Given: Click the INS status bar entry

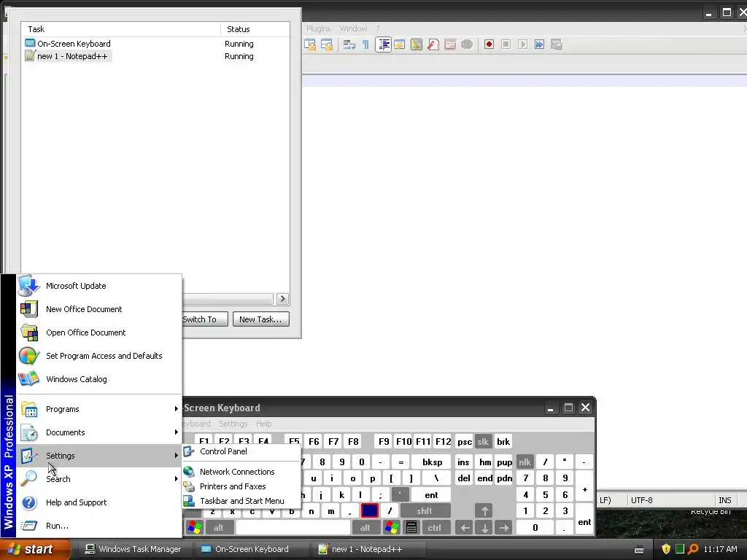Looking at the screenshot, I should tap(724, 500).
